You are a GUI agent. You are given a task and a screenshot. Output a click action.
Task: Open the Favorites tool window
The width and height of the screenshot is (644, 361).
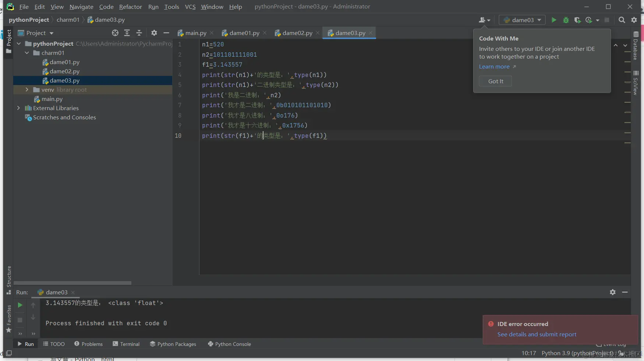pos(9,319)
